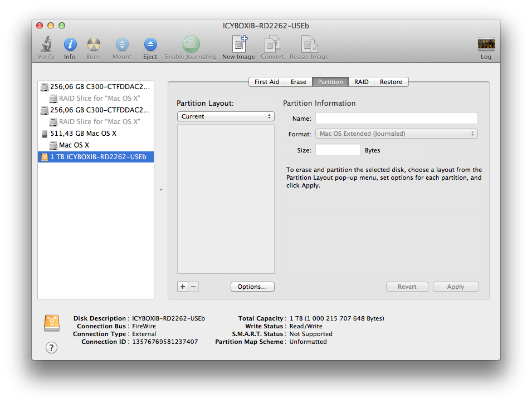This screenshot has width=532, height=404.
Task: Switch to the RAID tab
Action: [x=362, y=82]
